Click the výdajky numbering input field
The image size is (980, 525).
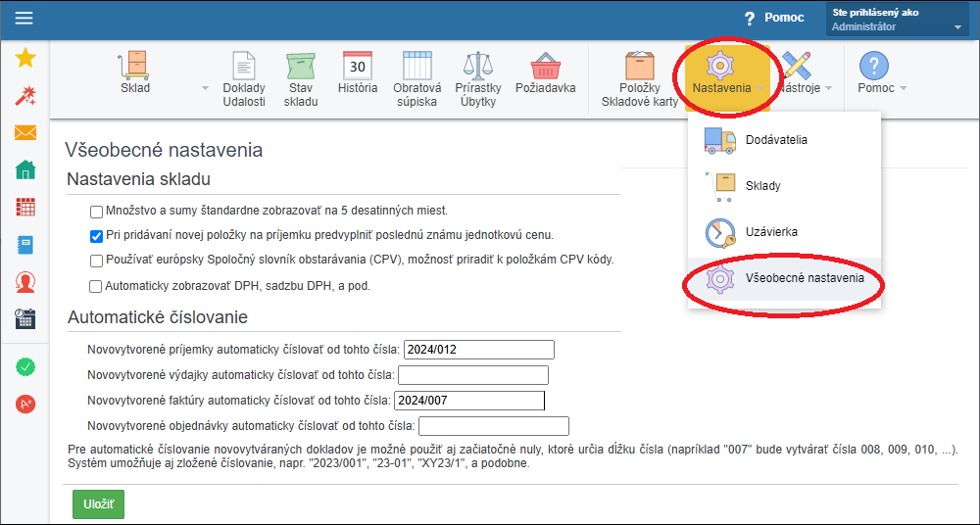(472, 375)
